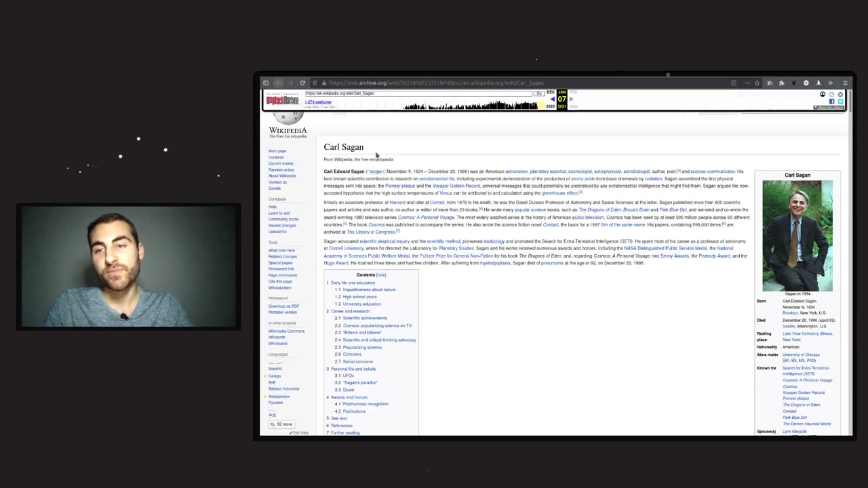Open the page actions three-dots menu

pos(747,83)
